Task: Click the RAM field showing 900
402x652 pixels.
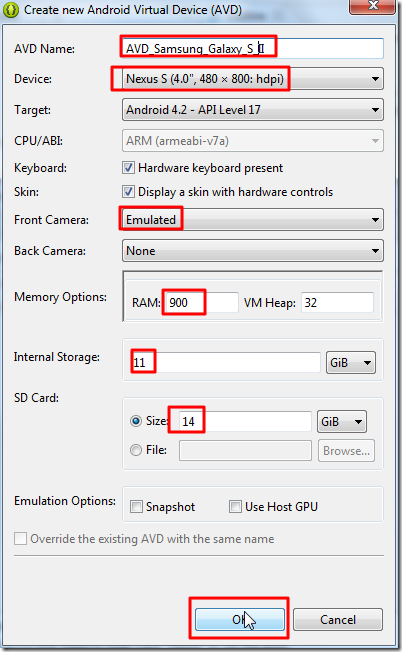Action: pyautogui.click(x=202, y=302)
